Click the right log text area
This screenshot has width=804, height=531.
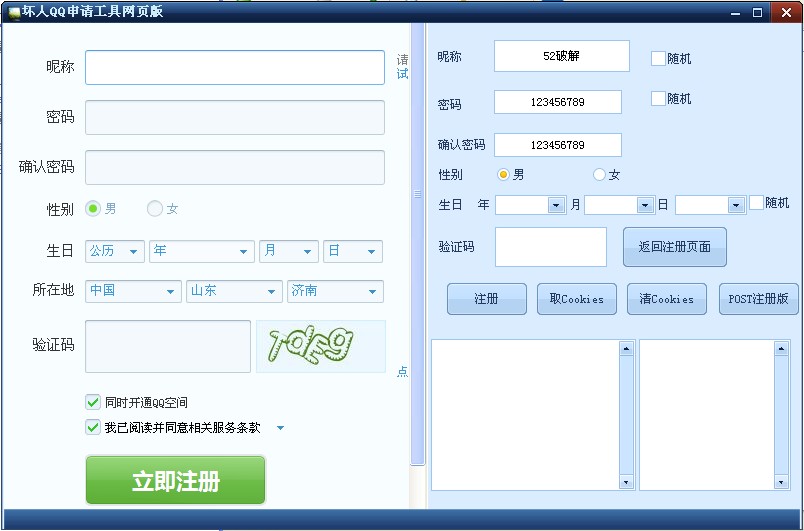707,415
